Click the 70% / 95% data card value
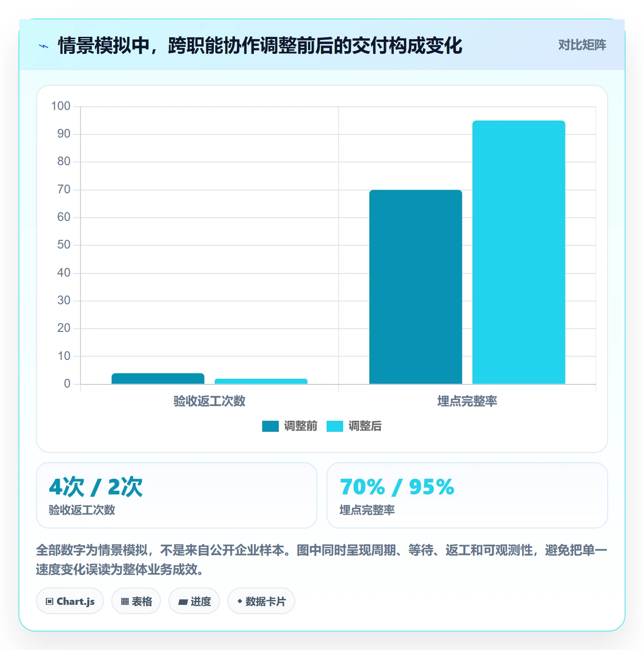 (x=397, y=487)
